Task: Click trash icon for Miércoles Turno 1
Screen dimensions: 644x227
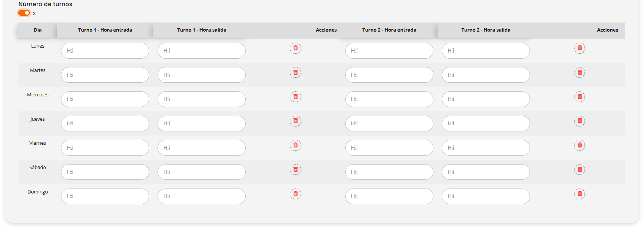Action: [x=295, y=97]
